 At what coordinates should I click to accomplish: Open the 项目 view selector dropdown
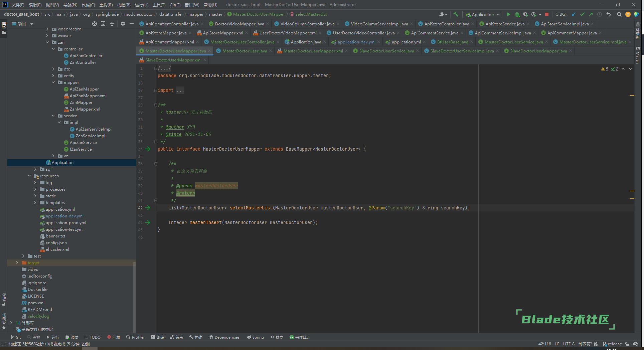pos(22,24)
